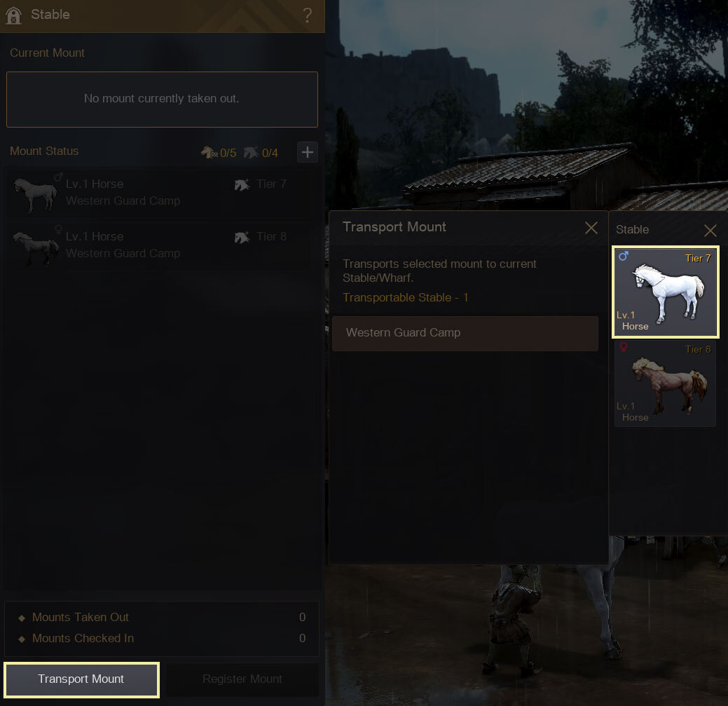Viewport: 728px width, 706px height.
Task: Open the question mark help icon
Action: click(308, 15)
